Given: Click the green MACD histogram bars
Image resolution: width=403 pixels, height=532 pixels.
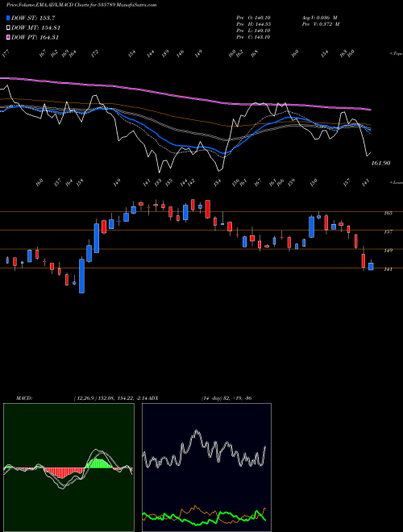Looking at the screenshot, I should point(99,463).
